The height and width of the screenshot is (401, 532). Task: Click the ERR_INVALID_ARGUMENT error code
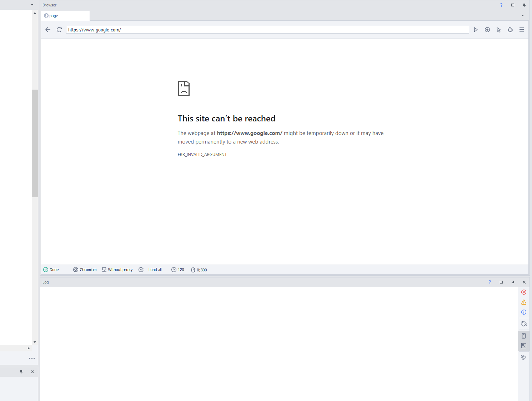tap(202, 155)
